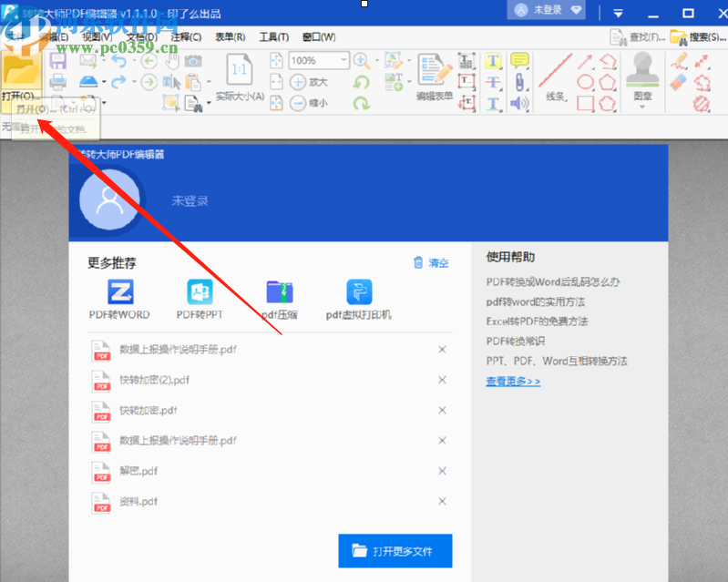This screenshot has height=582, width=728.
Task: Select the Sticky Note comment tool
Action: pyautogui.click(x=519, y=61)
